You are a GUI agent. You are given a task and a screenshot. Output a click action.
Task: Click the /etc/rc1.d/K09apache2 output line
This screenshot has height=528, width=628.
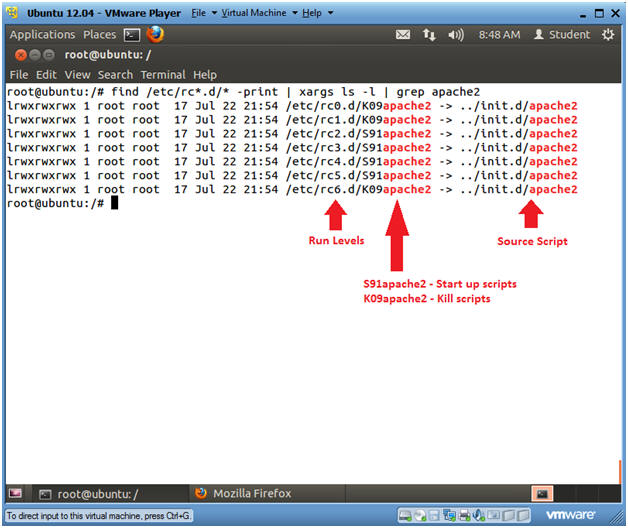[x=292, y=120]
